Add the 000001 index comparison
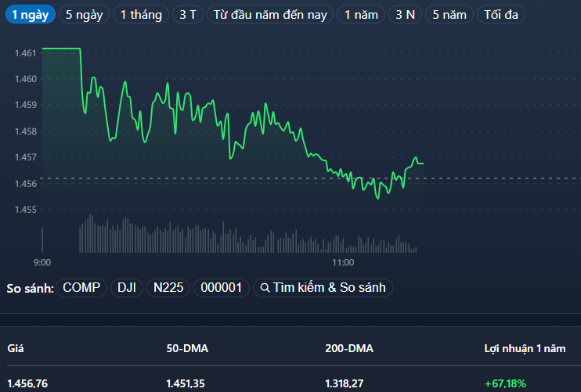Image resolution: width=581 pixels, height=392 pixels. pyautogui.click(x=222, y=288)
